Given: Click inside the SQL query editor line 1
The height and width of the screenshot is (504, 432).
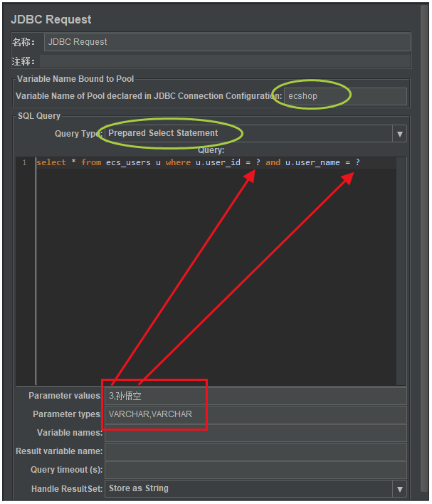Looking at the screenshot, I should click(216, 162).
